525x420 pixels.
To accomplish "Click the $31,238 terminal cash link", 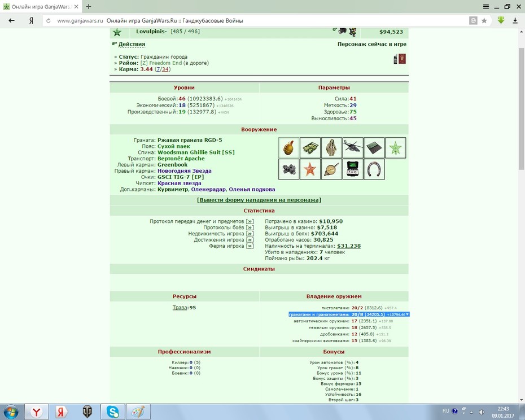I will pyautogui.click(x=349, y=246).
